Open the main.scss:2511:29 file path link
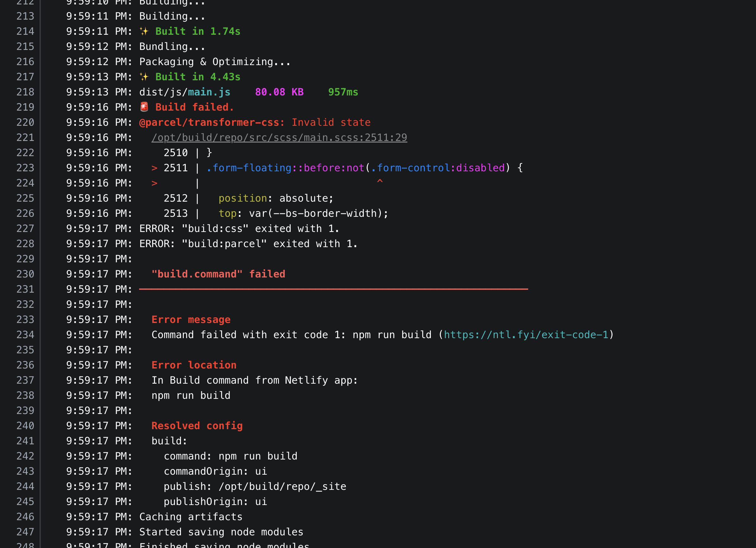Image resolution: width=756 pixels, height=548 pixels. click(279, 137)
